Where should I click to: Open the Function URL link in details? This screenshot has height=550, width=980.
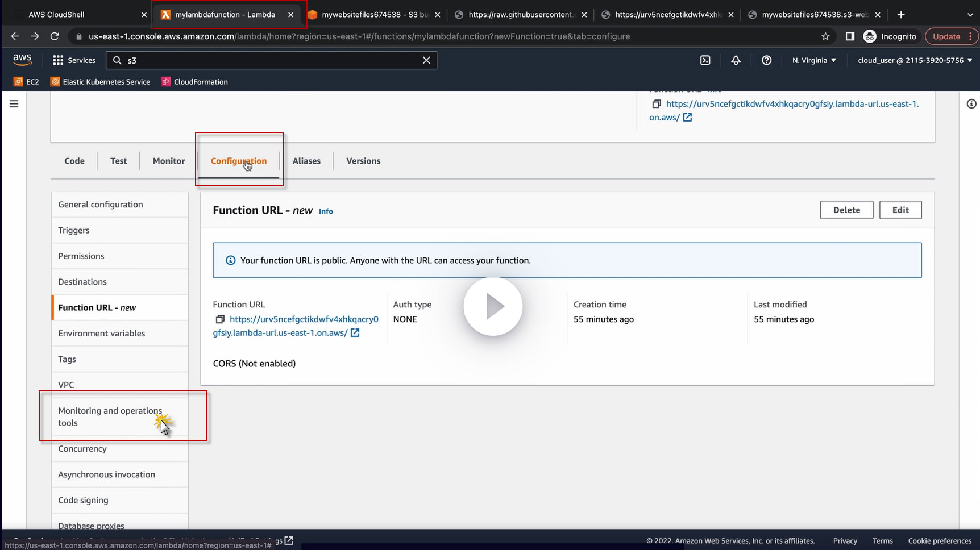coord(296,326)
